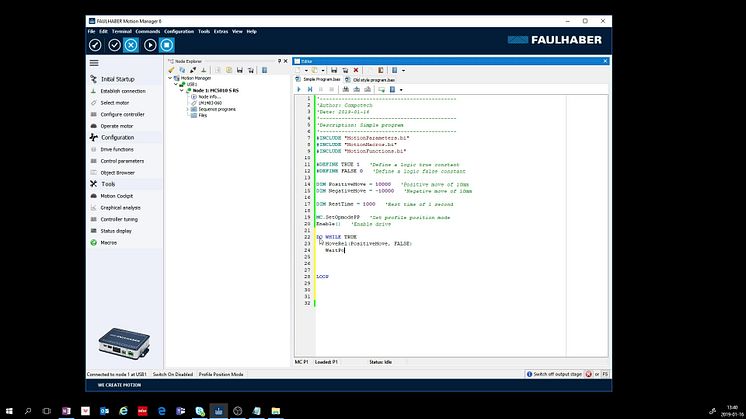The height and width of the screenshot is (419, 746).
Task: Click the monitor window icon in Editor toolbar
Action: tap(382, 89)
